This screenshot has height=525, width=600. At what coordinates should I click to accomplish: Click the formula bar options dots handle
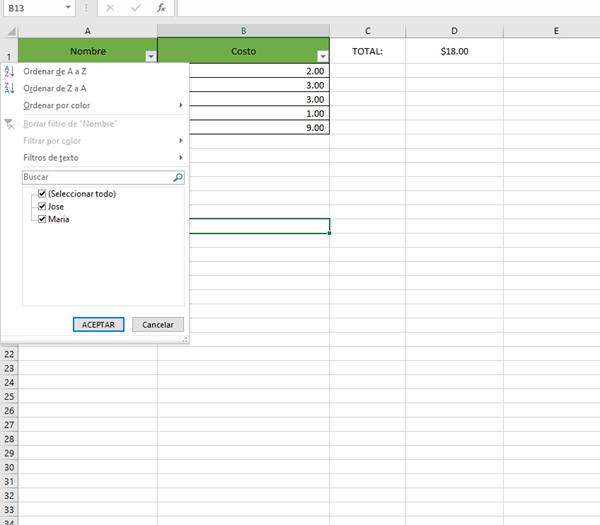(x=86, y=8)
